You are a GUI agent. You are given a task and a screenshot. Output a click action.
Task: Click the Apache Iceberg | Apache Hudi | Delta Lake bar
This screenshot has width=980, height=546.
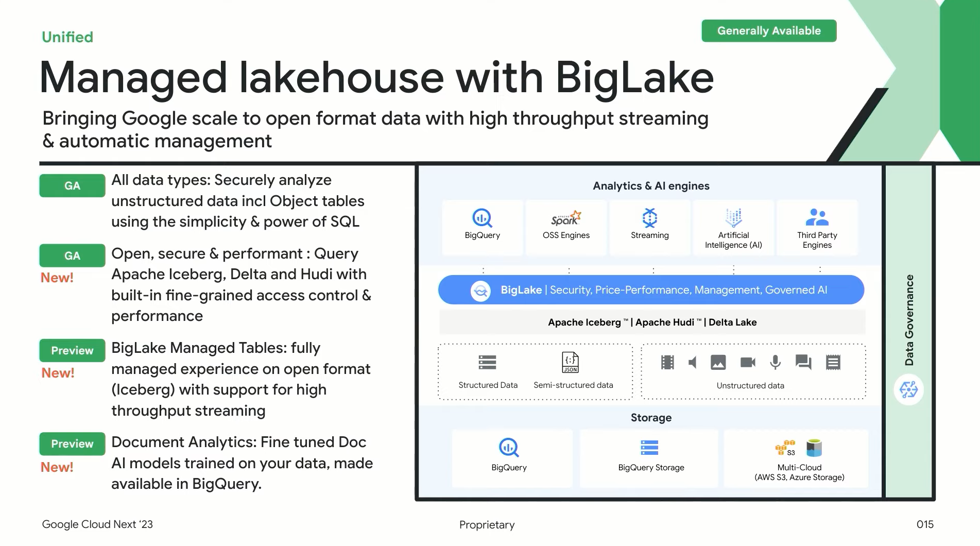[x=651, y=322]
